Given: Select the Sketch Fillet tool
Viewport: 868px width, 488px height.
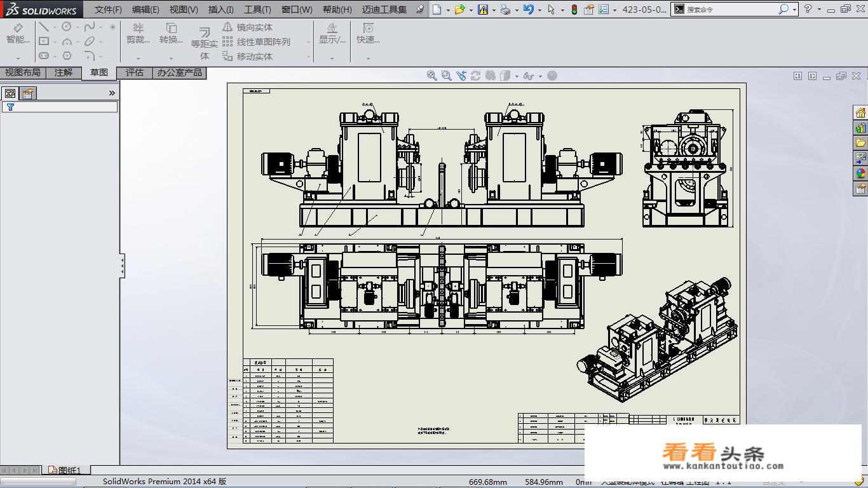Looking at the screenshot, I should (90, 55).
